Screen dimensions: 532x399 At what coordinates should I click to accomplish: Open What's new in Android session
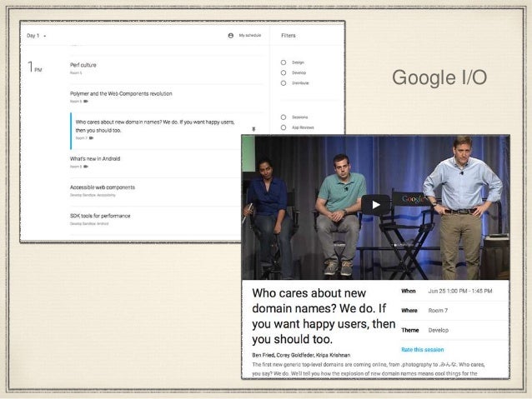95,158
